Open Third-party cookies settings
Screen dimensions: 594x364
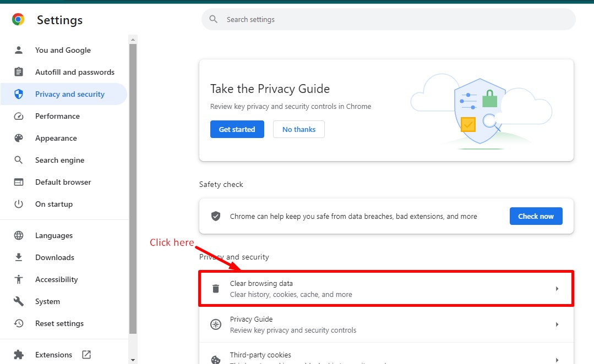386,354
